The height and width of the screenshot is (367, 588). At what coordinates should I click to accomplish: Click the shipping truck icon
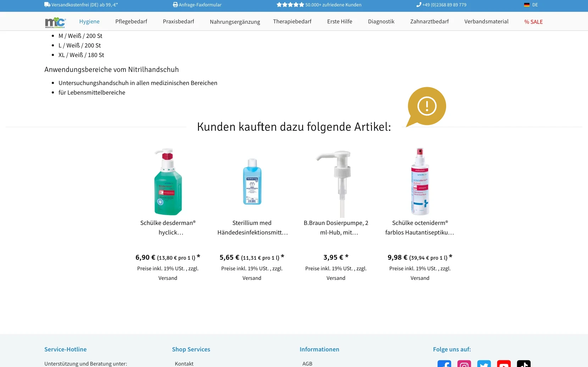(x=47, y=5)
